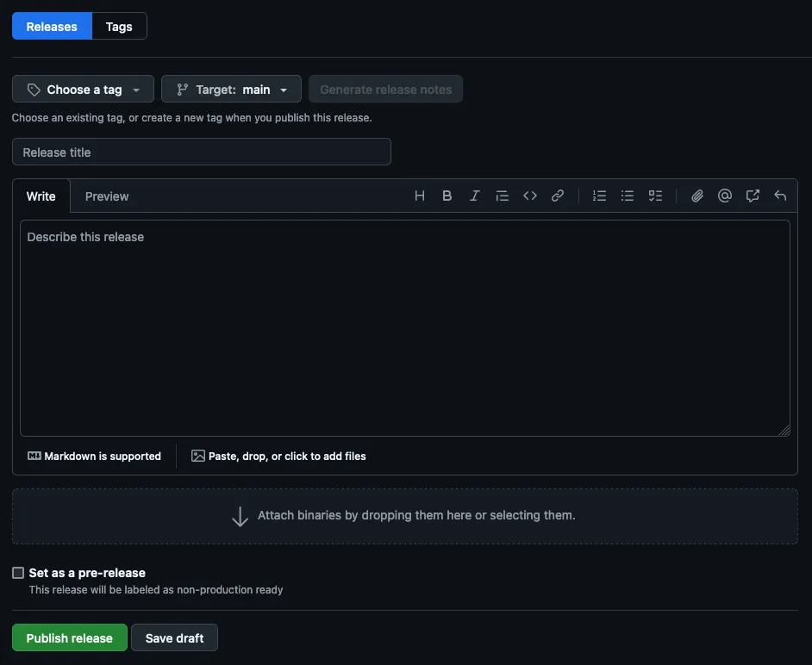This screenshot has height=665, width=812.
Task: Apply italic text formatting
Action: 474,196
